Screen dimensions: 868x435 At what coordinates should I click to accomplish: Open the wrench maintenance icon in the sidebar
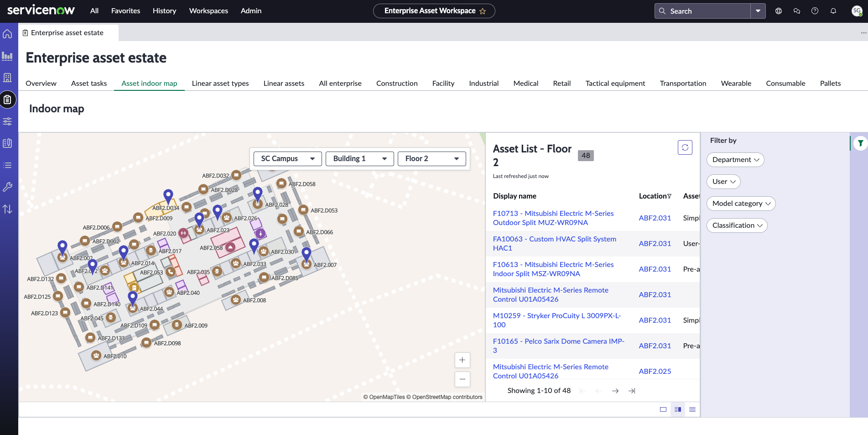[x=7, y=187]
